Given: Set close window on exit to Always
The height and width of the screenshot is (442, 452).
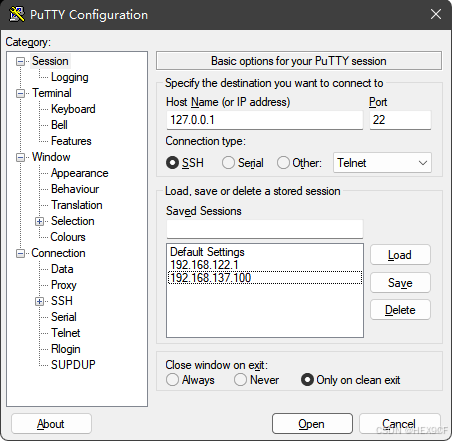Looking at the screenshot, I should tap(172, 380).
